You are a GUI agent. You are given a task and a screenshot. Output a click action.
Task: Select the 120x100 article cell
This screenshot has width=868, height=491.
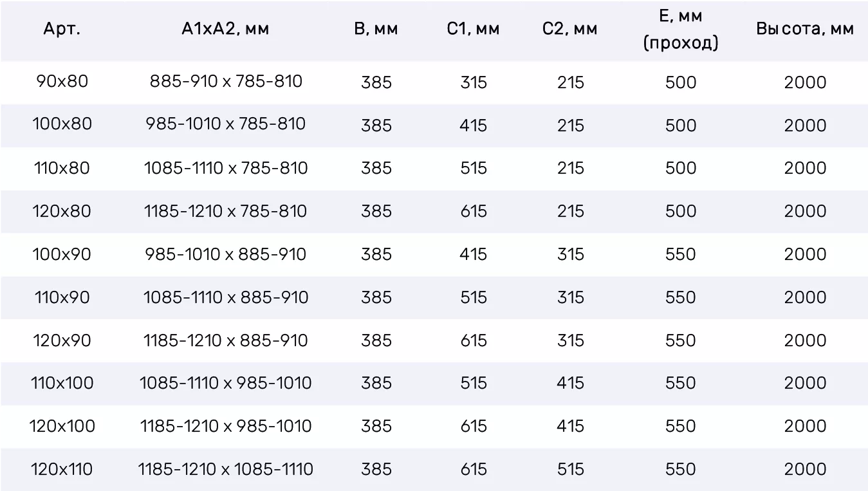pyautogui.click(x=62, y=426)
